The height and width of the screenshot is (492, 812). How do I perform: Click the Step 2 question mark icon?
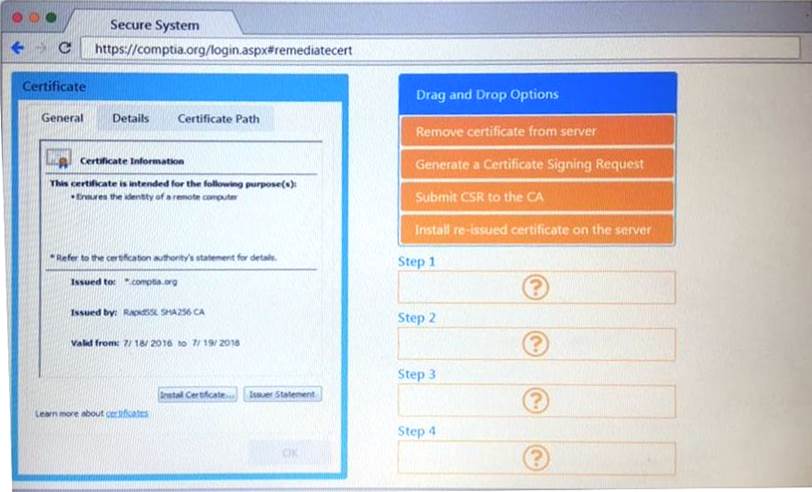click(x=536, y=344)
